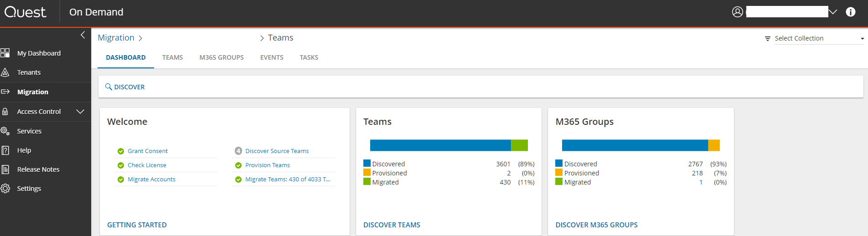Screen dimensions: 868x236
Task: Open the Provision Teams link
Action: 268,165
